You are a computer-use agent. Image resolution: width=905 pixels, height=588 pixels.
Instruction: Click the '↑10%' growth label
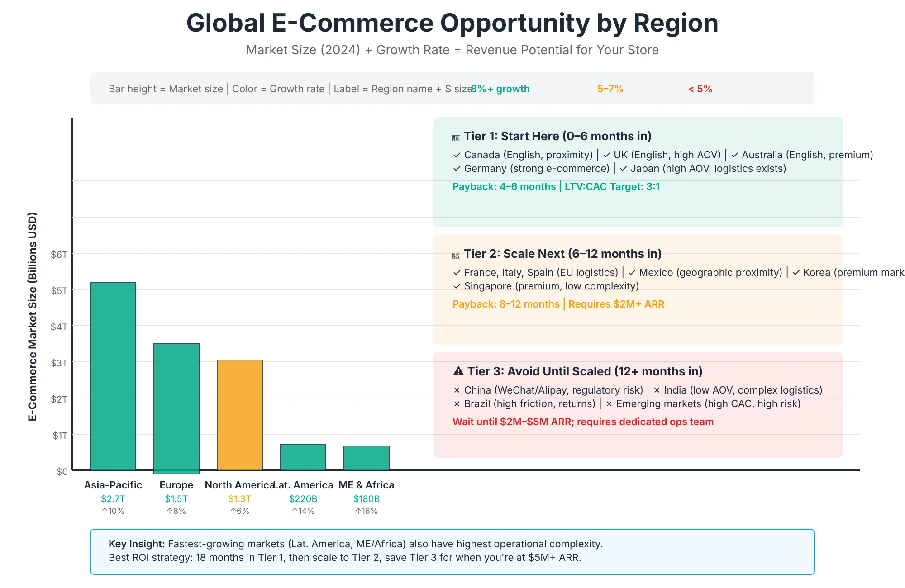tap(113, 511)
